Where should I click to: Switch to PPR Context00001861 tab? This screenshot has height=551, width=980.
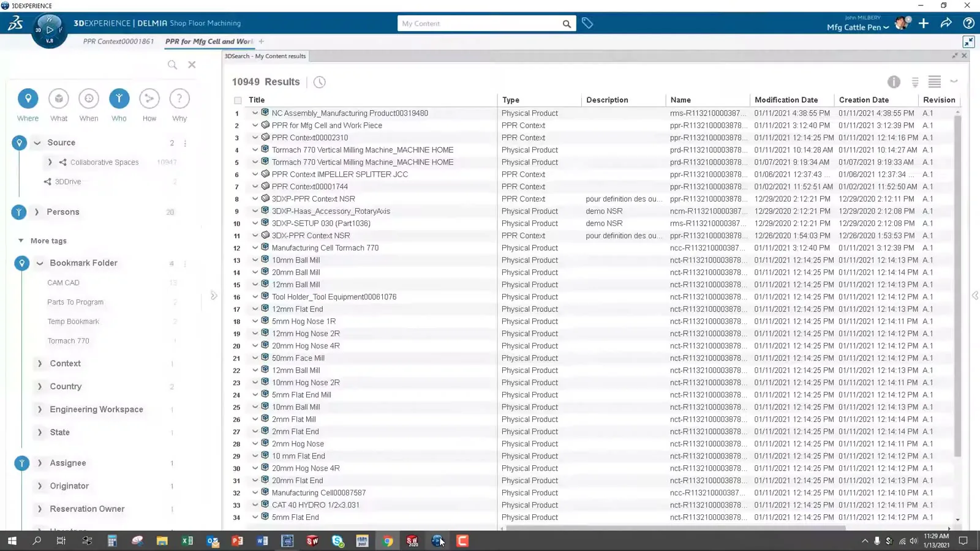point(118,42)
